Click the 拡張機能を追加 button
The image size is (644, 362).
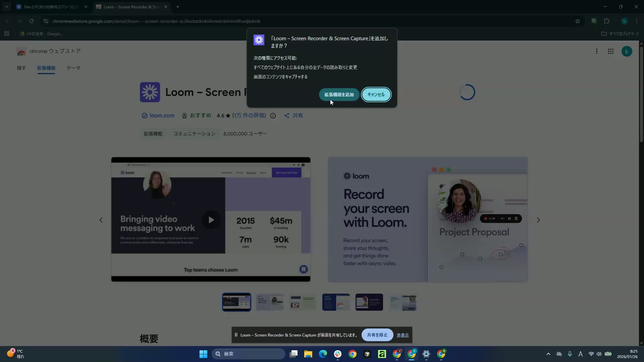(339, 95)
